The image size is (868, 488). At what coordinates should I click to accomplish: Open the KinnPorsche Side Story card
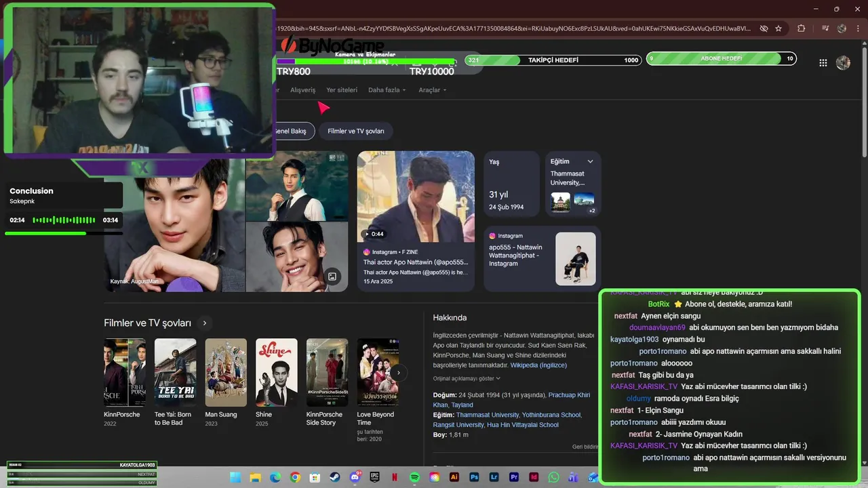click(327, 383)
